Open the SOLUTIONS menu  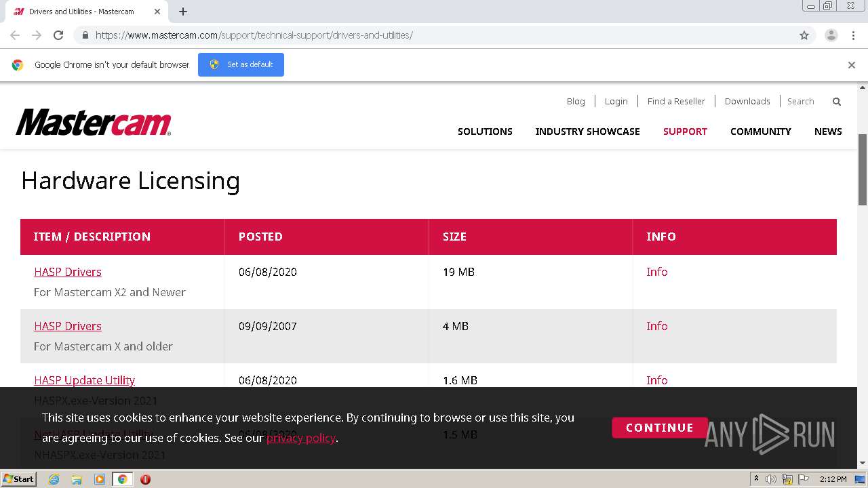[485, 131]
